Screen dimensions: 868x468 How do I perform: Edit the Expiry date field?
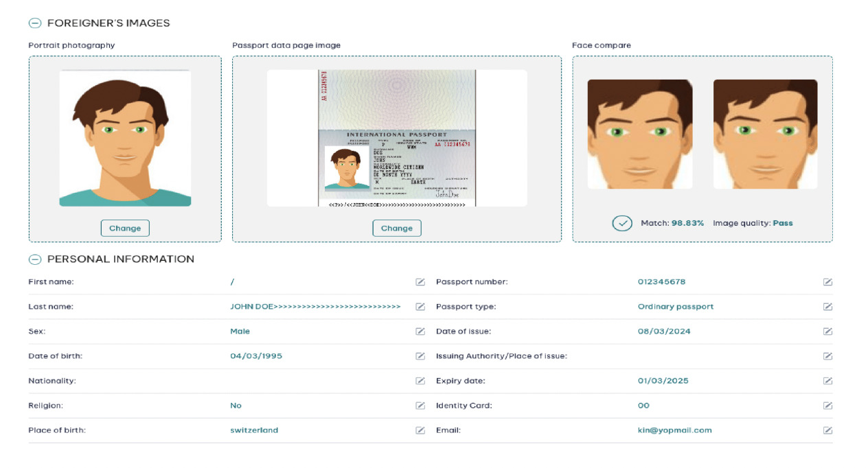coord(827,380)
